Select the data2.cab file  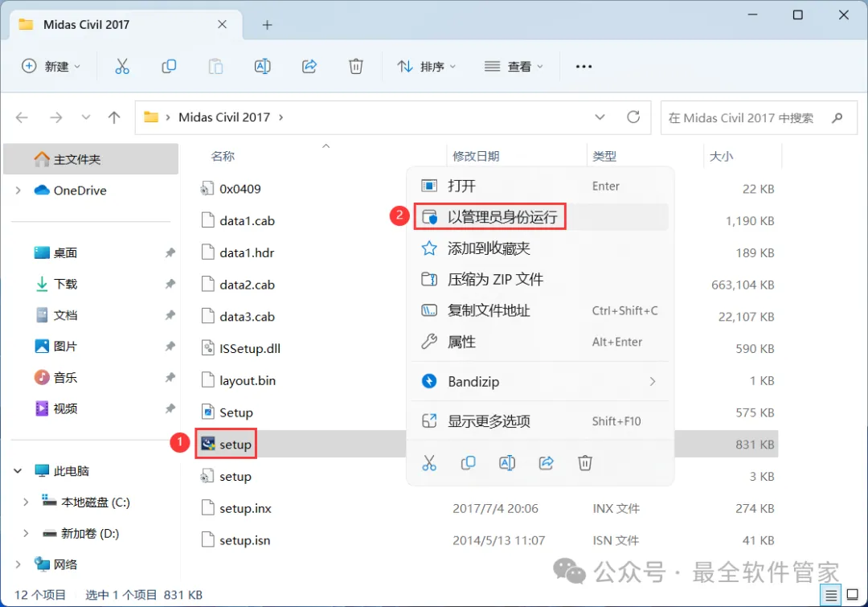coord(247,285)
